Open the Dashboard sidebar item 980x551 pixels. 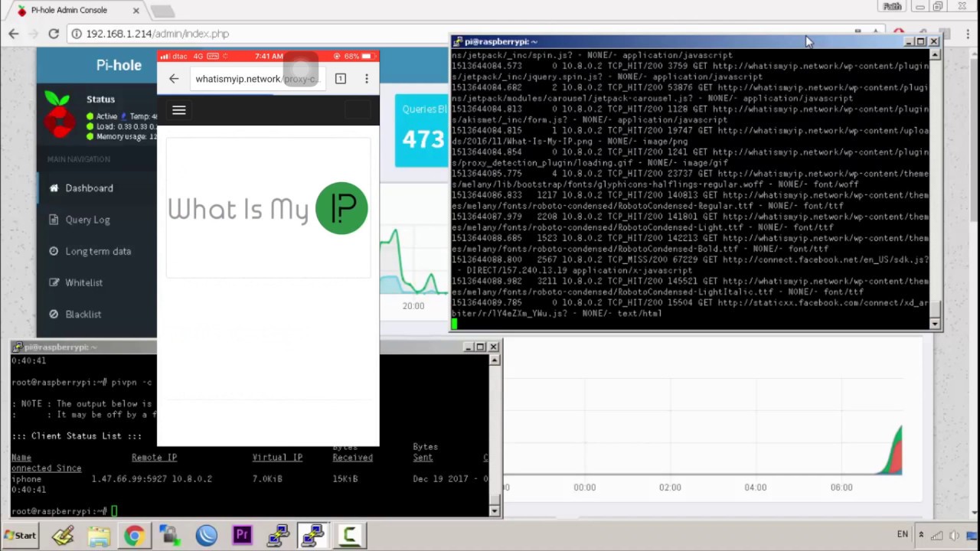click(96, 188)
